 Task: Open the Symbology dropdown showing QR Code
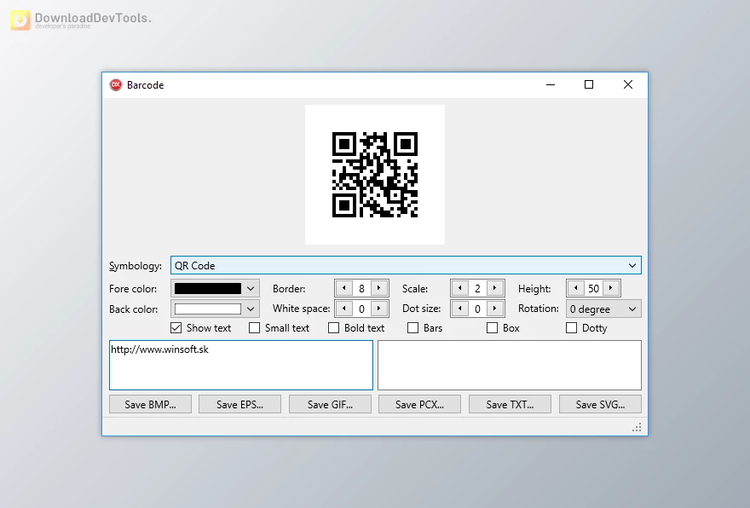pos(406,265)
